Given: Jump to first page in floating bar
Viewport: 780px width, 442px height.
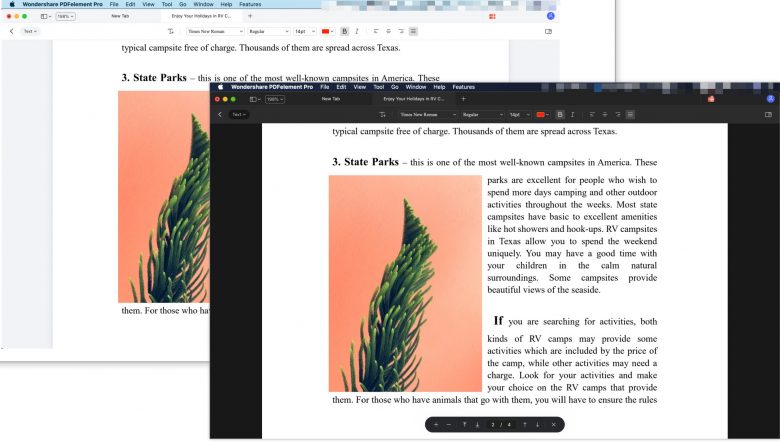Looking at the screenshot, I should coord(464,425).
